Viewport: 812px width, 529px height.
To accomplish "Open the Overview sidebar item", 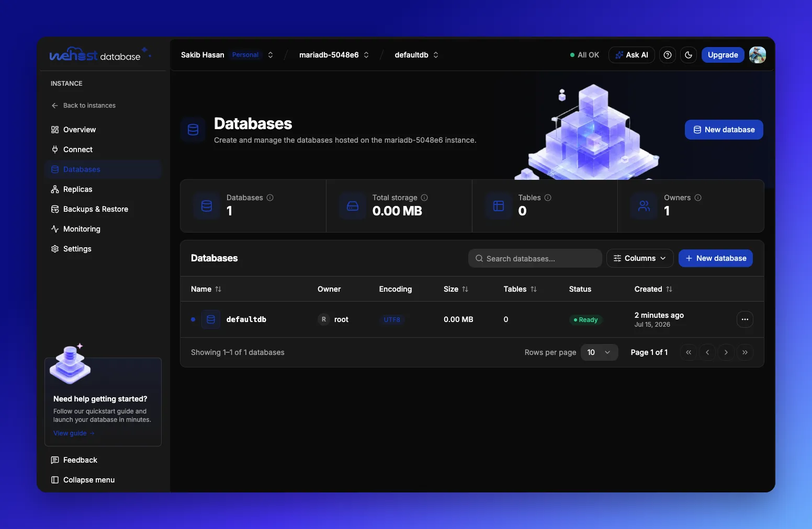I will (x=103, y=130).
